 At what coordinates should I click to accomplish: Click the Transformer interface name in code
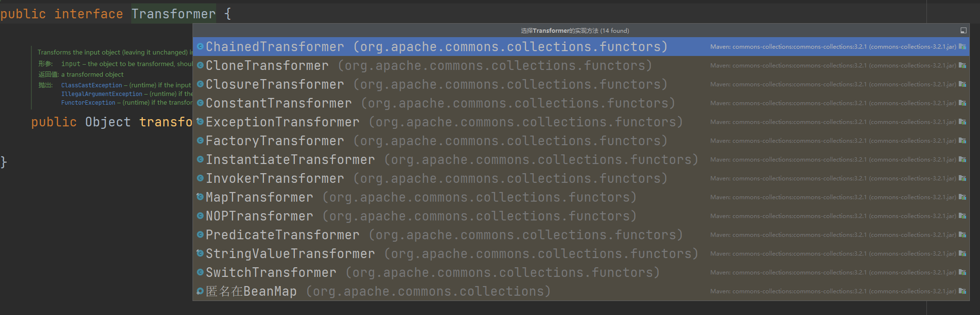coord(173,14)
